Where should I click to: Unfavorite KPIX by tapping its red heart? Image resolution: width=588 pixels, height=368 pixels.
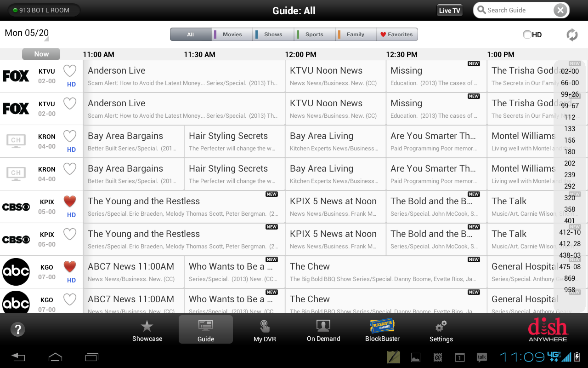pyautogui.click(x=69, y=201)
